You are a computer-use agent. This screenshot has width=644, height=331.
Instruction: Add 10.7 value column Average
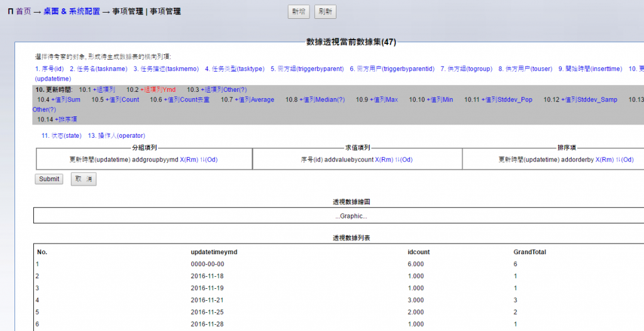tap(253, 100)
